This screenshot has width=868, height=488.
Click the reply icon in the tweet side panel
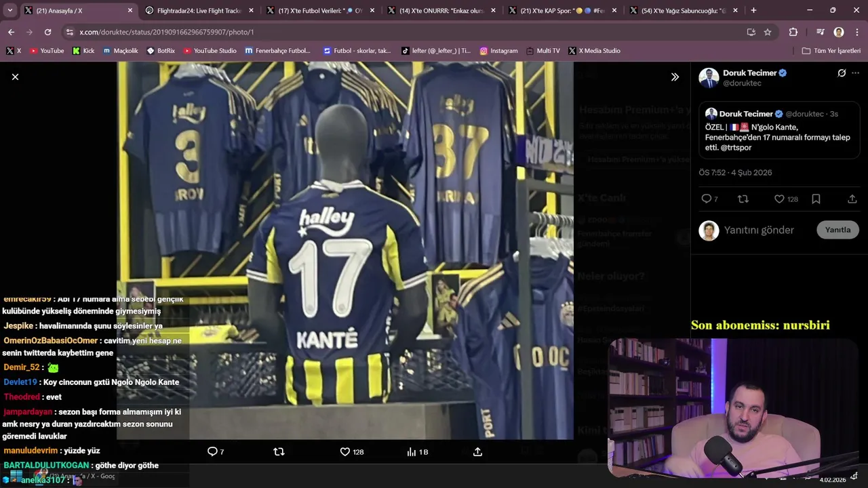pyautogui.click(x=706, y=199)
